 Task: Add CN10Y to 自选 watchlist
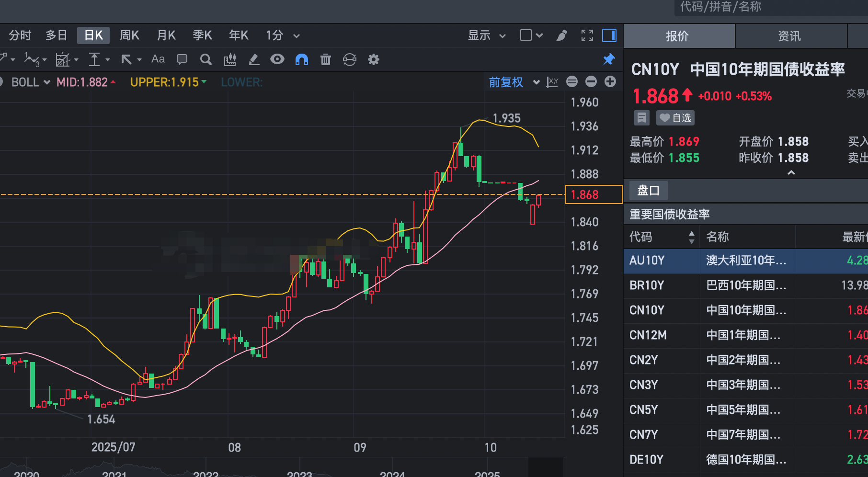(675, 118)
